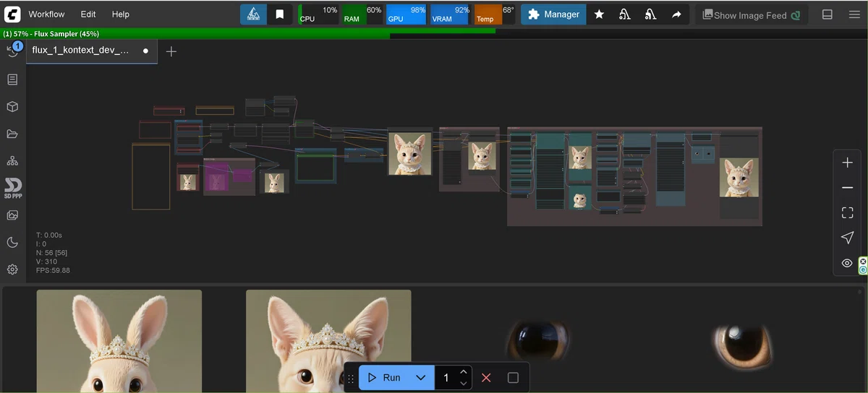The image size is (868, 393).
Task: Open the model library cube icon
Action: coord(12,106)
